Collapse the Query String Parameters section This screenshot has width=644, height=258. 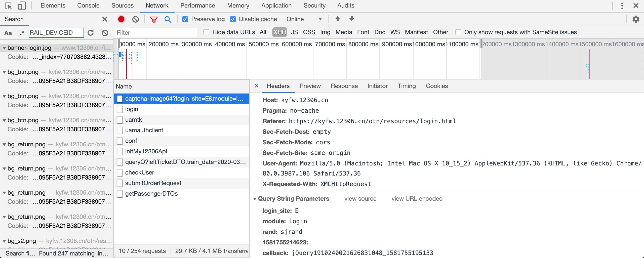(x=255, y=199)
